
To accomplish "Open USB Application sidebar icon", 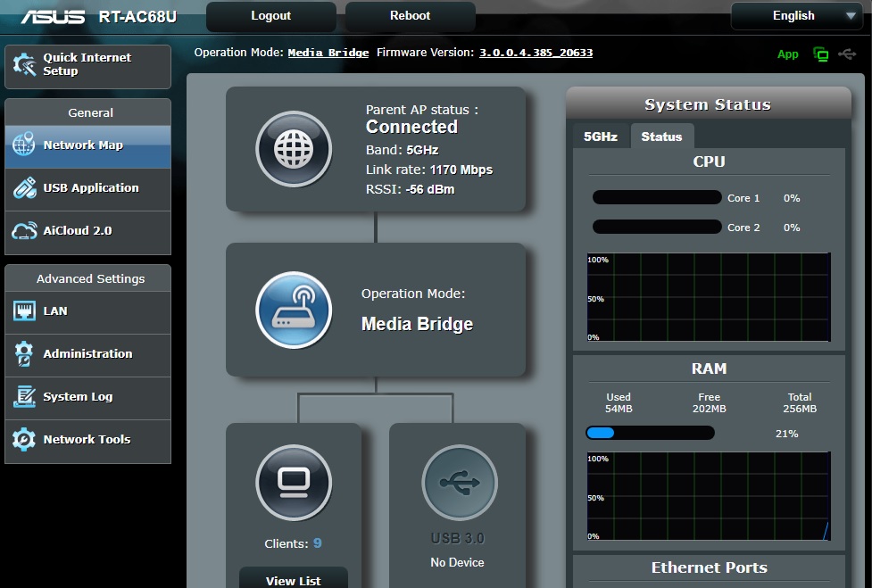I will (24, 188).
